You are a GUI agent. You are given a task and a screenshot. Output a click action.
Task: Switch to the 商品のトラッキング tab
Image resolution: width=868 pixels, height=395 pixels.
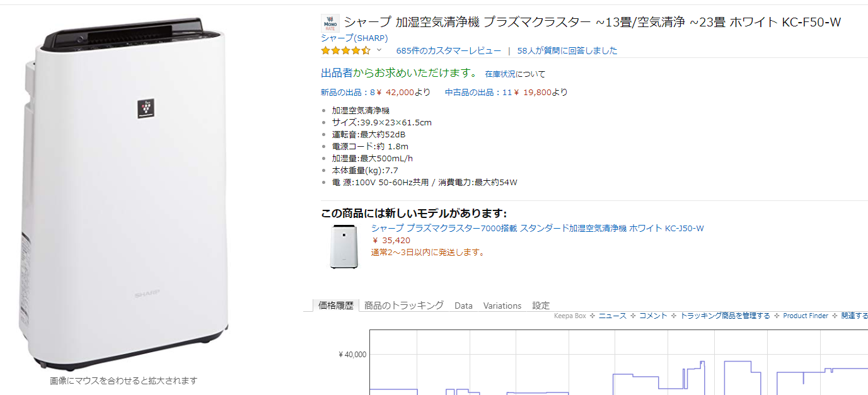tap(403, 306)
